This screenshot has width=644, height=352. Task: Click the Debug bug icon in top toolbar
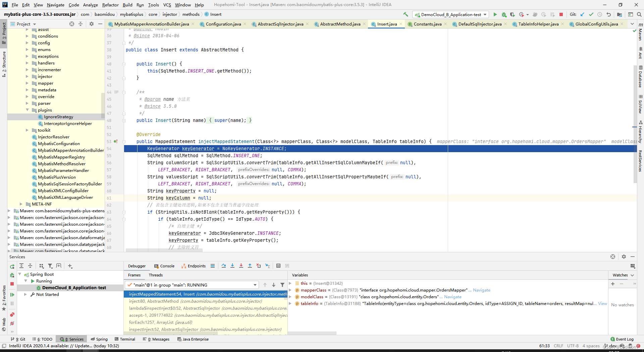tap(504, 14)
